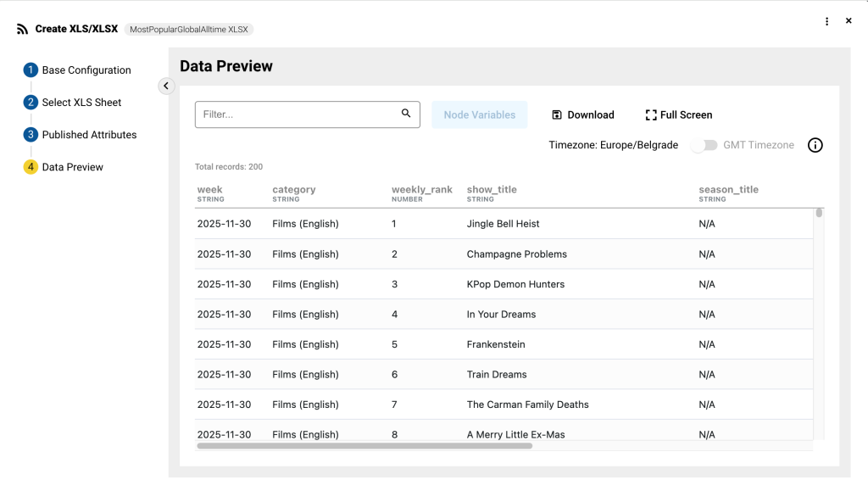Click the magnifier search icon in filter box
Viewport: 868px width, 491px height.
point(406,114)
